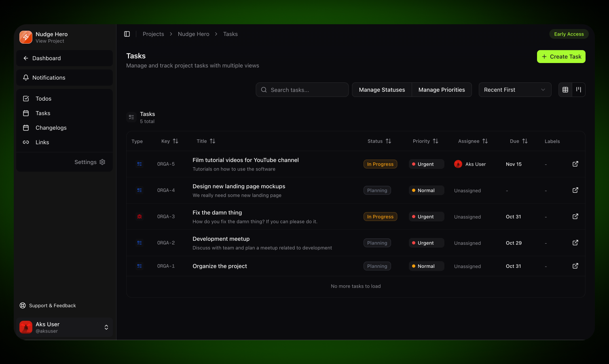Navigate to Changelogs in the sidebar

click(x=51, y=128)
